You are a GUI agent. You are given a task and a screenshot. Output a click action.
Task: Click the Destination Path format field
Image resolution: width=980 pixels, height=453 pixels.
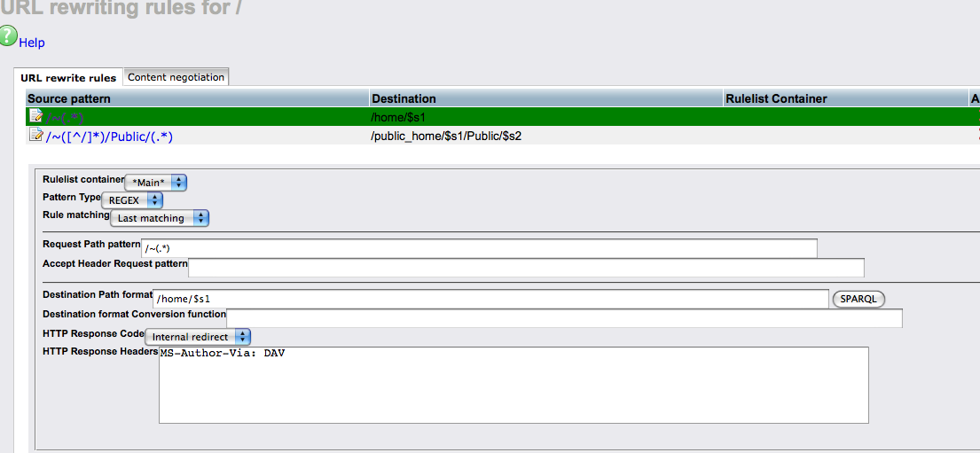tap(490, 299)
